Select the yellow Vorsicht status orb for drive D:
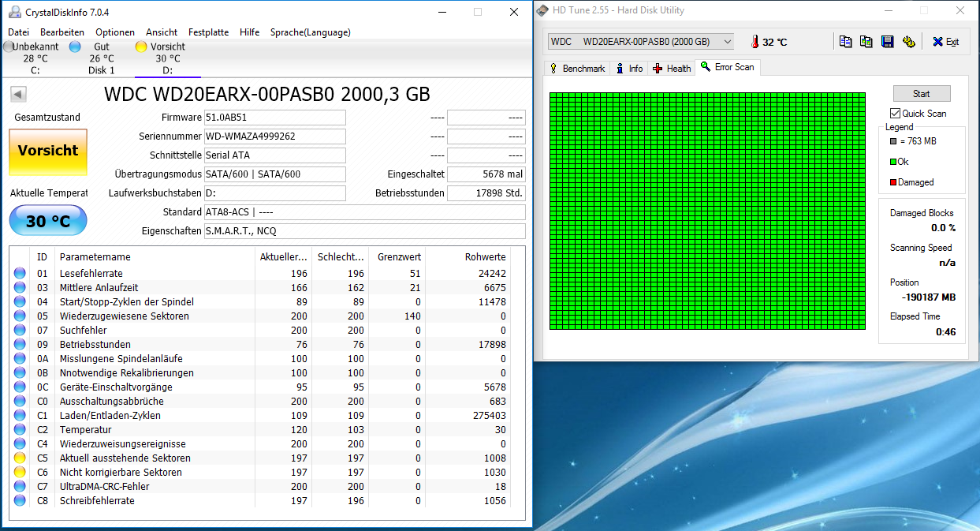 pyautogui.click(x=141, y=47)
